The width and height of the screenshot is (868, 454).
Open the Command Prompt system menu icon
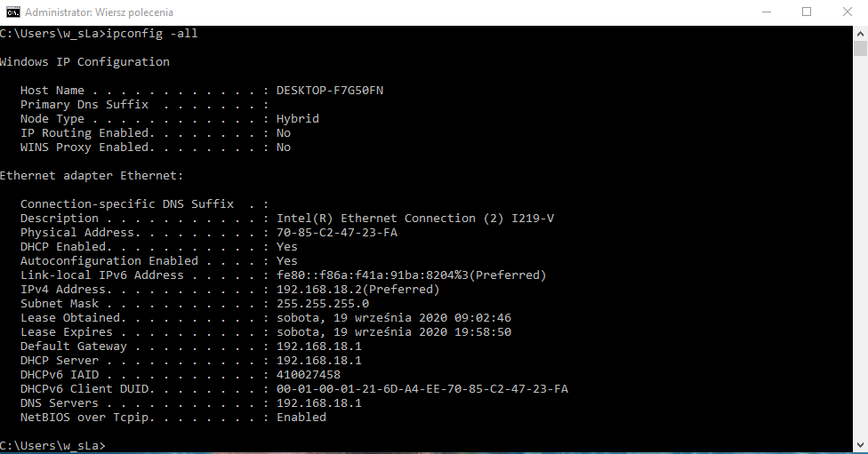(12, 12)
